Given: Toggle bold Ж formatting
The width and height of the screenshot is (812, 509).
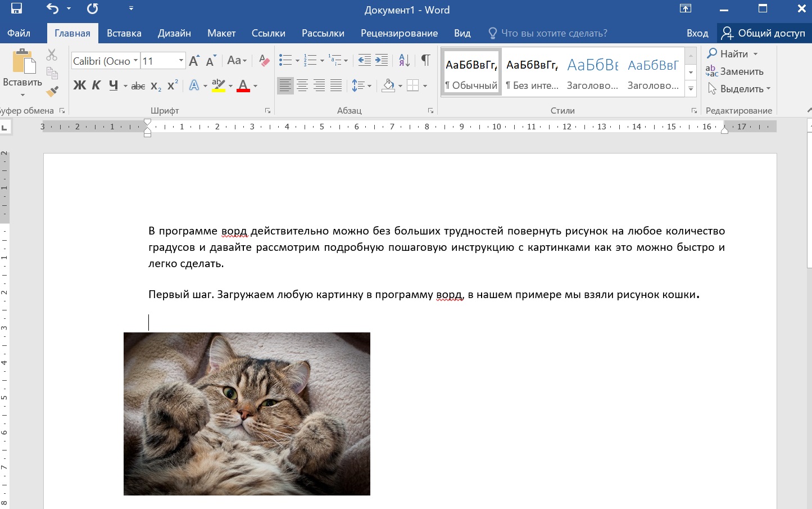Looking at the screenshot, I should pos(80,85).
